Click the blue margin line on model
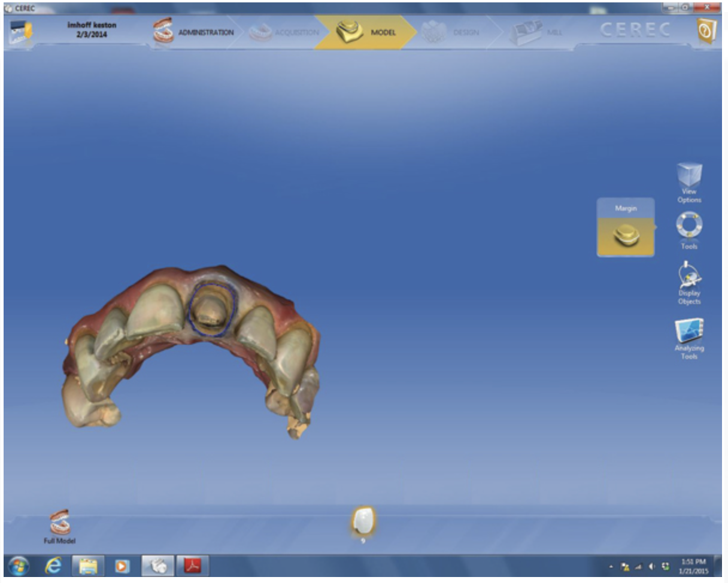Screen dimensions: 728x583 190,311
